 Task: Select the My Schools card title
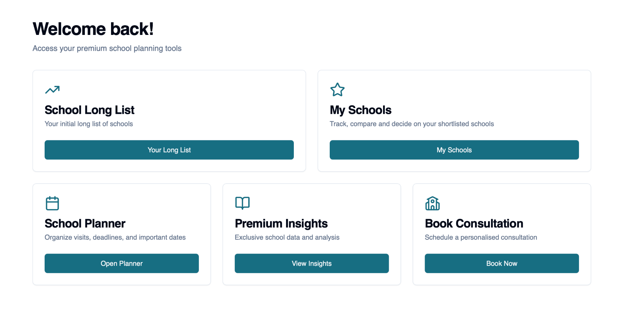(361, 110)
